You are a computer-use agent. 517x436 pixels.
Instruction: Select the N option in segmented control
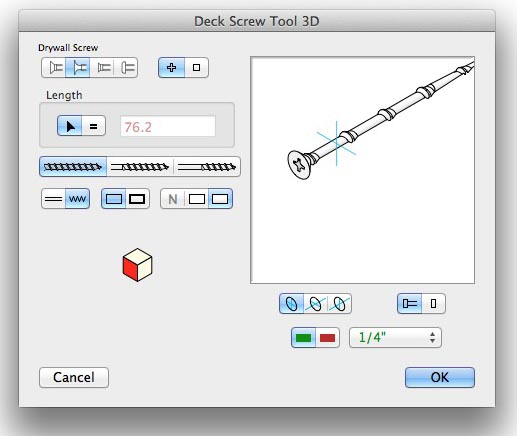pos(173,199)
